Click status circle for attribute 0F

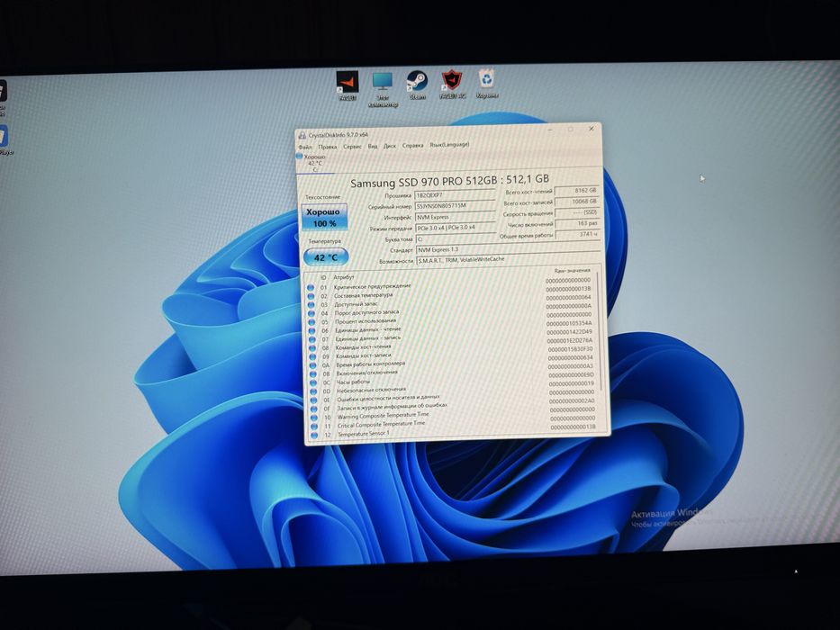tap(314, 409)
